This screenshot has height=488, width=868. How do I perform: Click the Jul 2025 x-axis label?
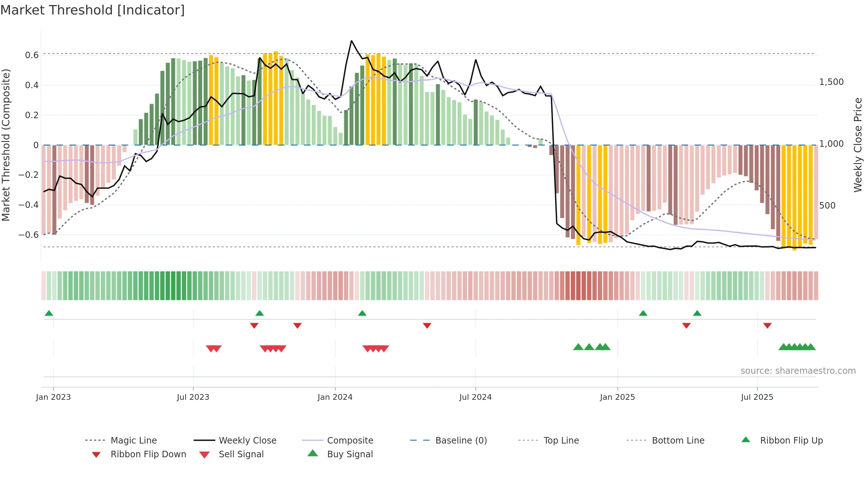[757, 397]
